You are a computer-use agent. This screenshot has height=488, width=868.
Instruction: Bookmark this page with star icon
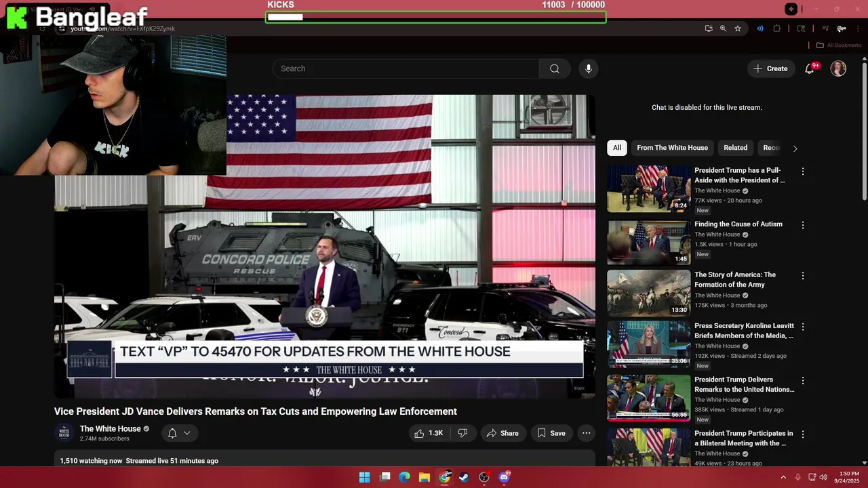click(738, 28)
